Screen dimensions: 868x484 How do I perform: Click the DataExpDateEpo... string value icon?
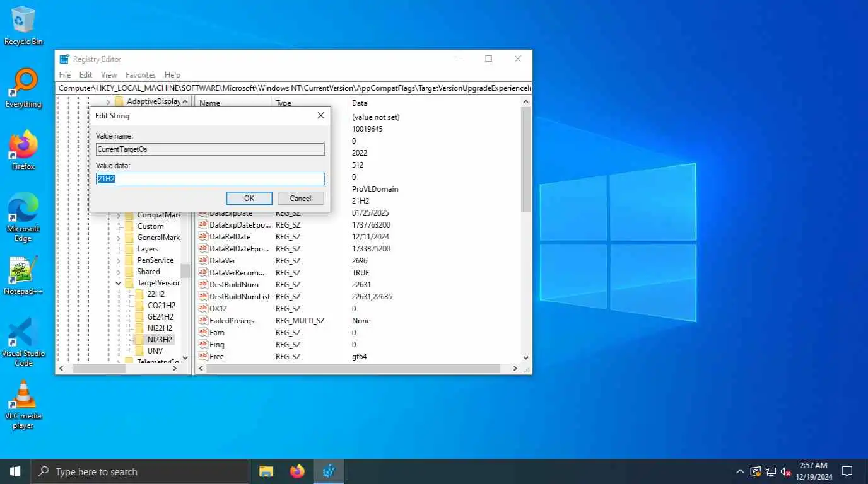click(203, 224)
